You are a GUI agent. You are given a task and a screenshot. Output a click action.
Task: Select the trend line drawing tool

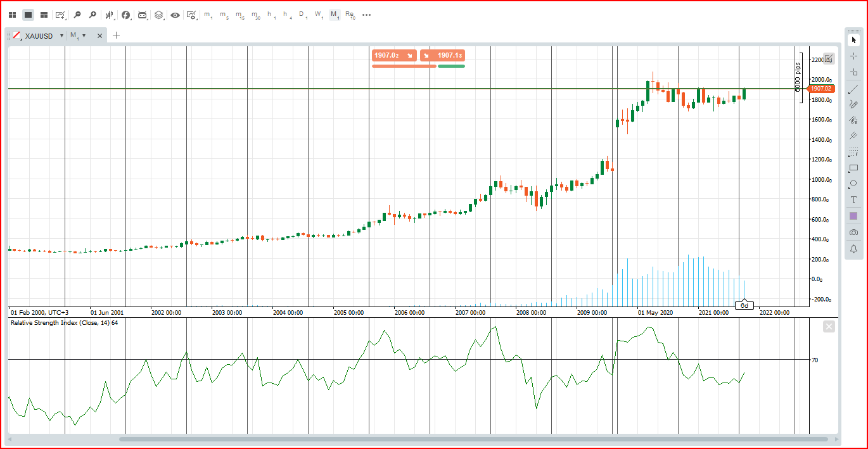point(853,89)
